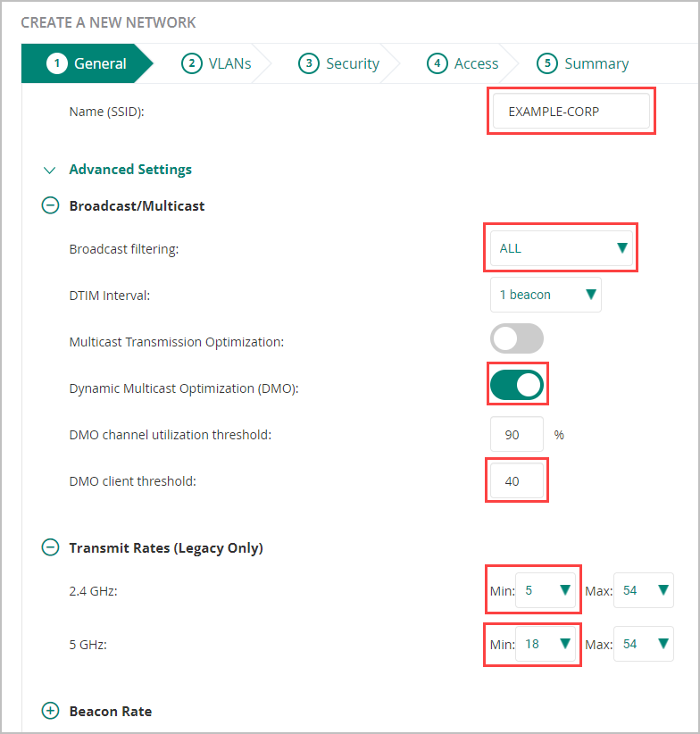Switch to the VLANs step tab
The width and height of the screenshot is (700, 734).
point(216,63)
